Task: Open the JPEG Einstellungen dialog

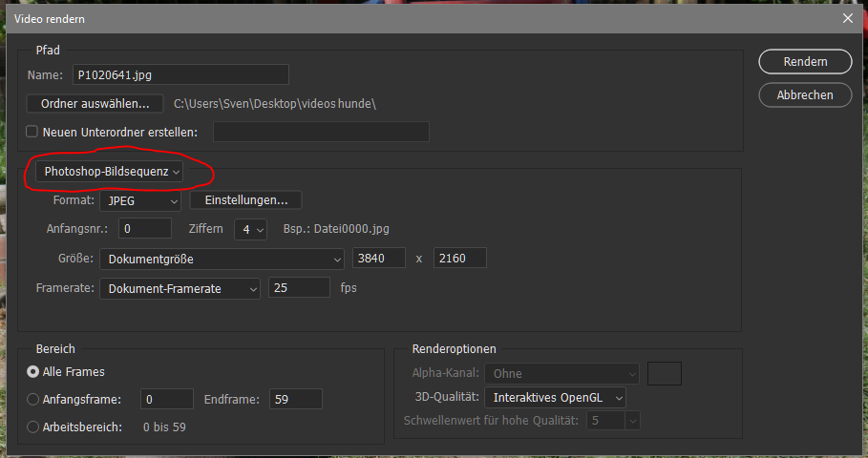Action: pos(246,200)
